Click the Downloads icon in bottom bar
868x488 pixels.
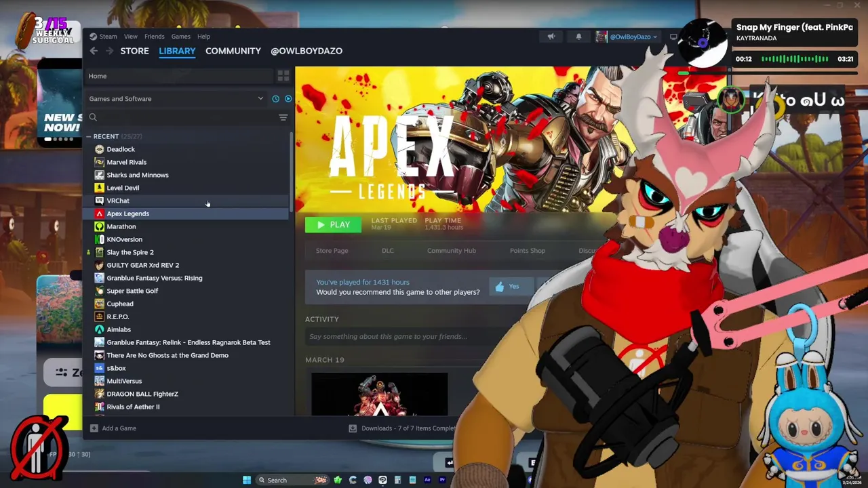[x=353, y=428]
